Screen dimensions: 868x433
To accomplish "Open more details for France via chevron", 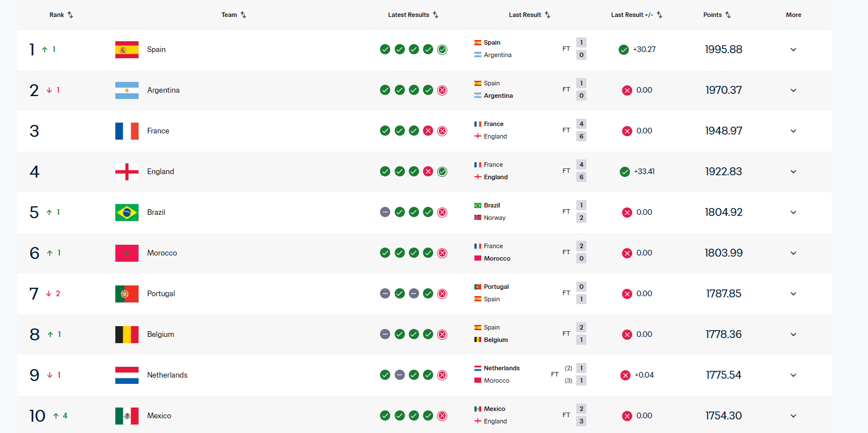I will [x=793, y=131].
